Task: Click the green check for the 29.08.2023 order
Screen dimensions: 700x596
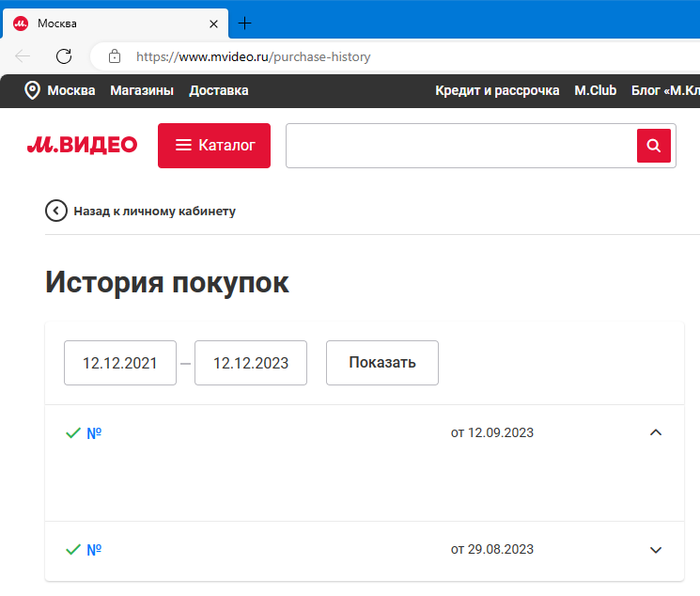Action: (73, 550)
